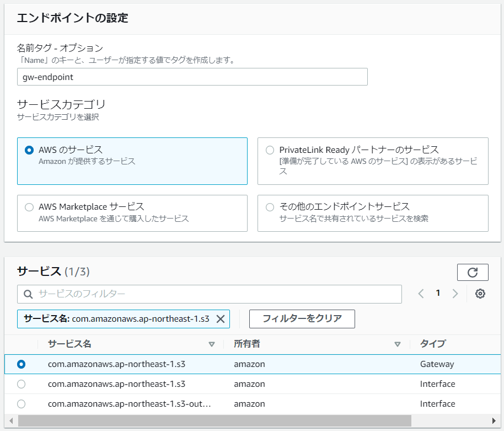Sort by 所有者 column arrow
The height and width of the screenshot is (431, 504).
(398, 344)
